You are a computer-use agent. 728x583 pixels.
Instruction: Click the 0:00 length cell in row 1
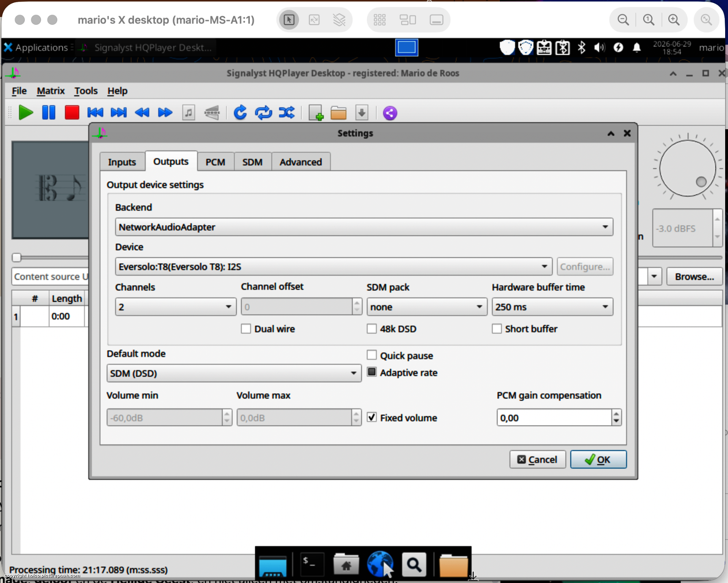tap(67, 316)
